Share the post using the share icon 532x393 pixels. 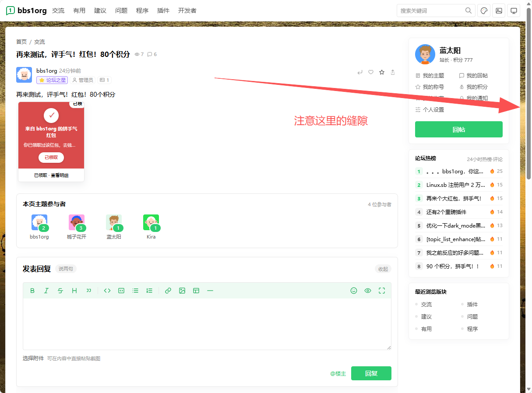click(x=393, y=72)
